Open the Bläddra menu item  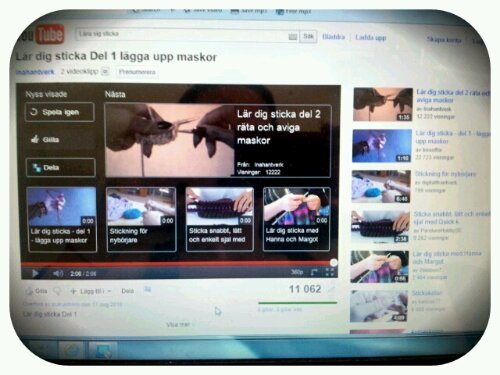click(333, 37)
